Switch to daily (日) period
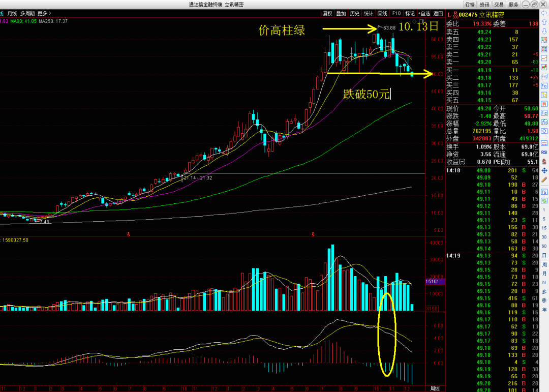 (x=544, y=255)
